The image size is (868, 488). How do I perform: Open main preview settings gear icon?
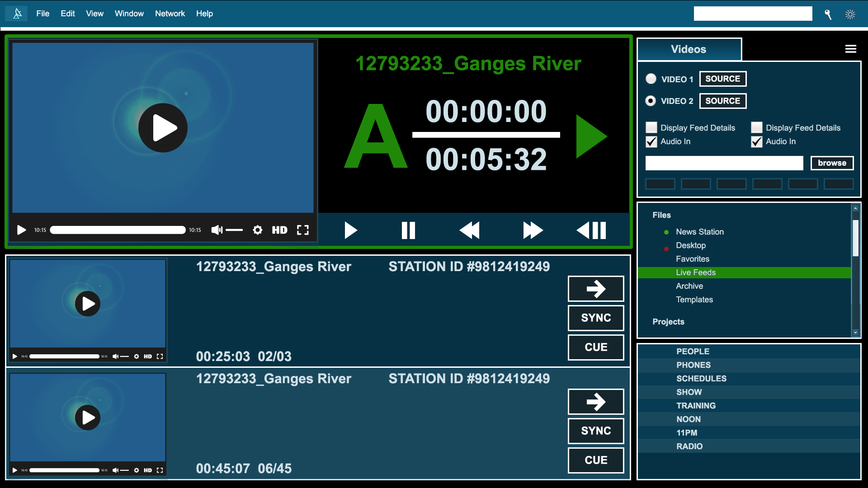tap(257, 230)
